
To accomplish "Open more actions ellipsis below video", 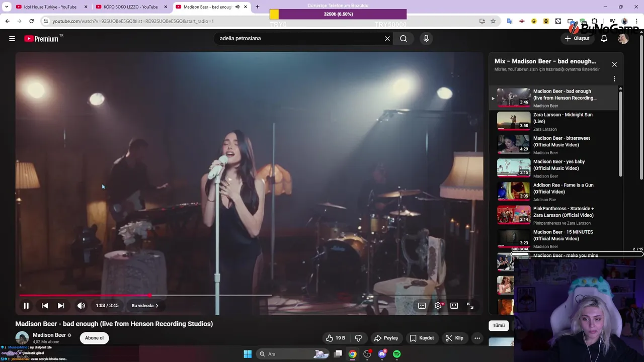I will [x=477, y=338].
